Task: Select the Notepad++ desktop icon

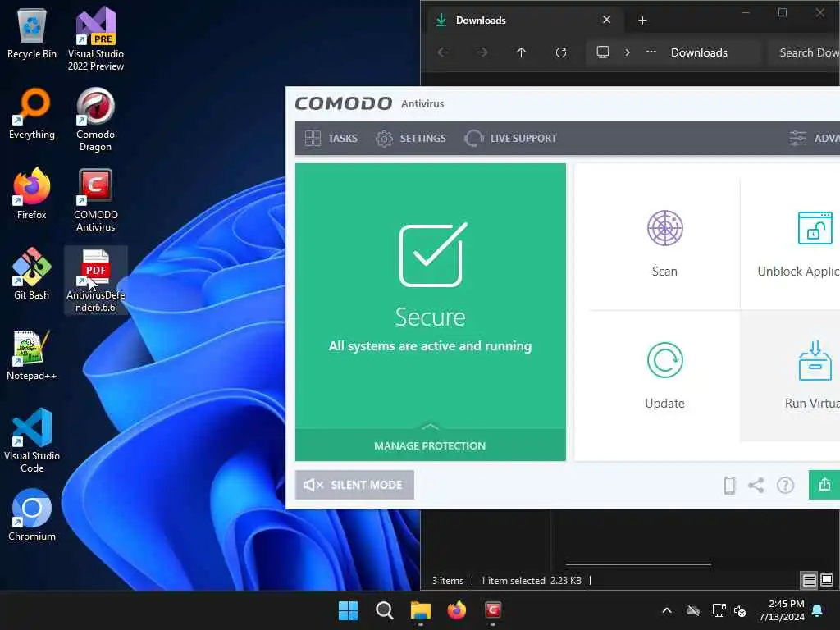Action: click(x=32, y=354)
